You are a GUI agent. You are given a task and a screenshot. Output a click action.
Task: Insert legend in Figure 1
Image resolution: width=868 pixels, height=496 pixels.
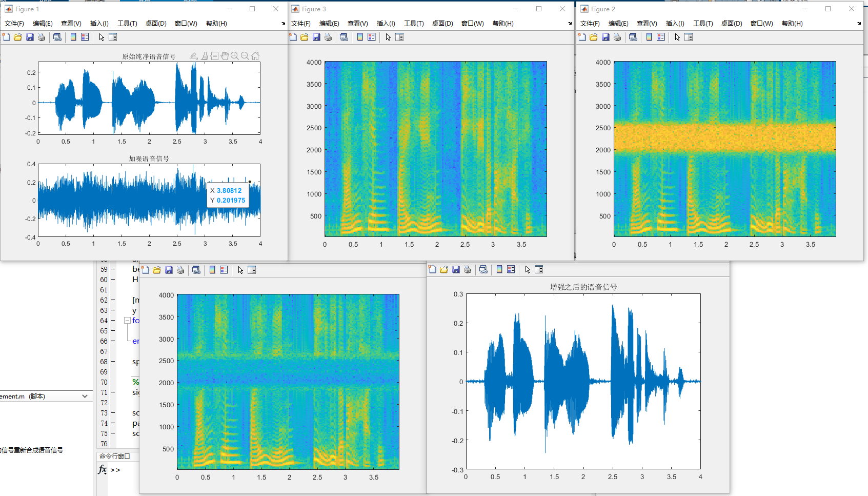click(x=85, y=37)
